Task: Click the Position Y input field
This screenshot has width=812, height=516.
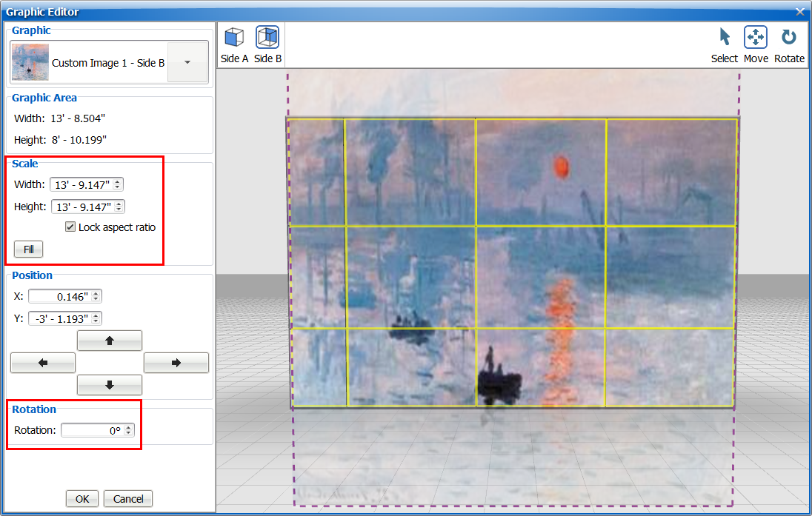Action: (59, 318)
